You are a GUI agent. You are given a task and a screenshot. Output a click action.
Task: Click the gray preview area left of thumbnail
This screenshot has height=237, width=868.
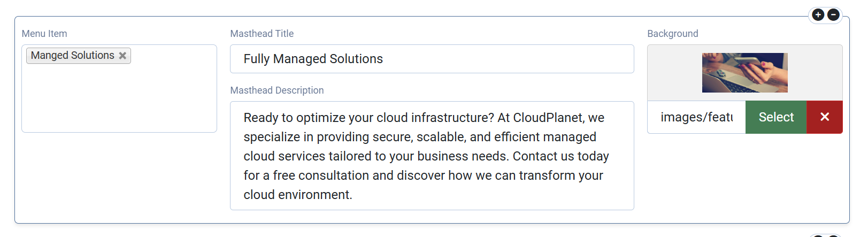(x=674, y=73)
